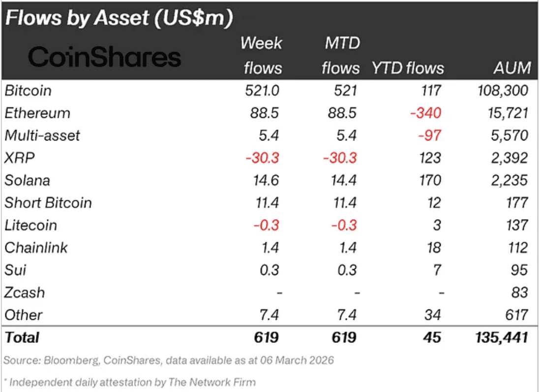This screenshot has height=392, width=540.
Task: Select the Zcash AUM value 83
Action: pyautogui.click(x=519, y=293)
